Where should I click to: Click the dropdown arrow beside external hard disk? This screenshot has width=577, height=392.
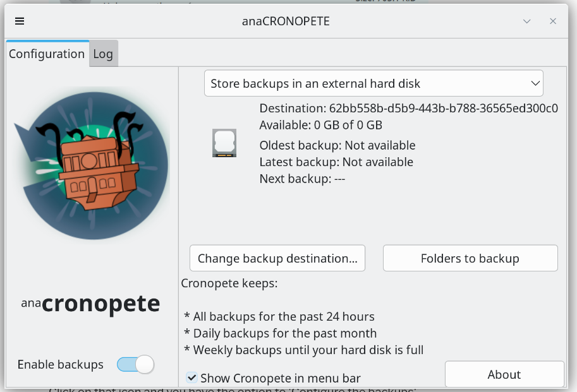pos(535,83)
